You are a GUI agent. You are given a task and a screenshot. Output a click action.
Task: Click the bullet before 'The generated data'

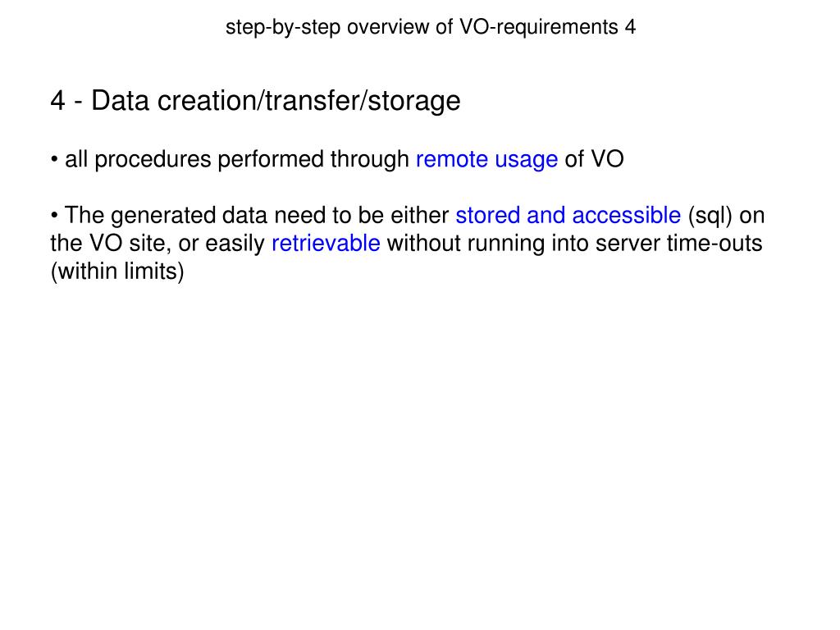pos(54,216)
